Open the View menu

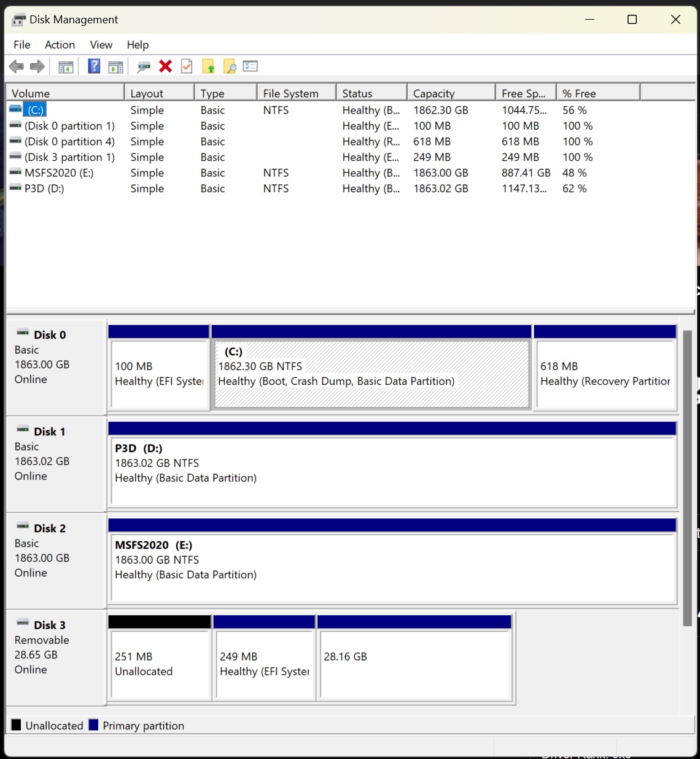pos(101,44)
